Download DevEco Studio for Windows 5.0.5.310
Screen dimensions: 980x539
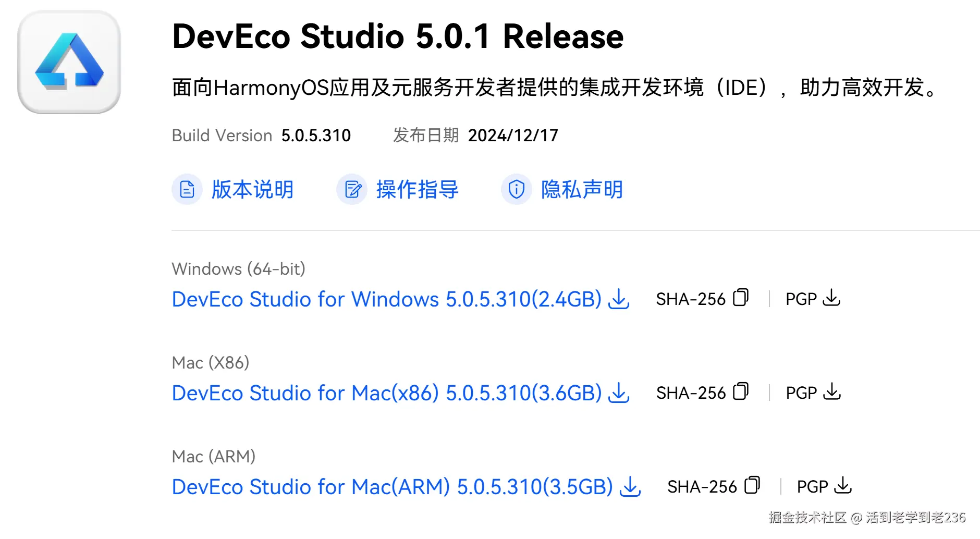386,299
